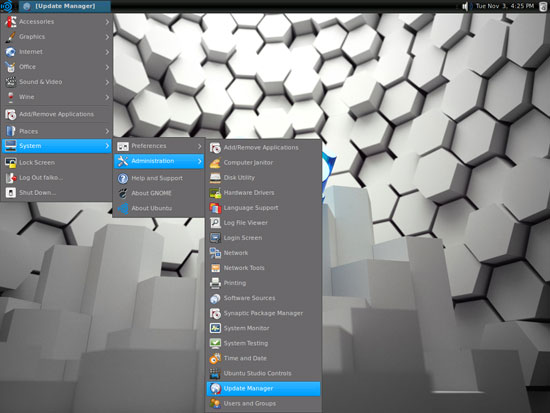The width and height of the screenshot is (550, 413).
Task: Click the Synaptic Package Manager icon
Action: (215, 313)
